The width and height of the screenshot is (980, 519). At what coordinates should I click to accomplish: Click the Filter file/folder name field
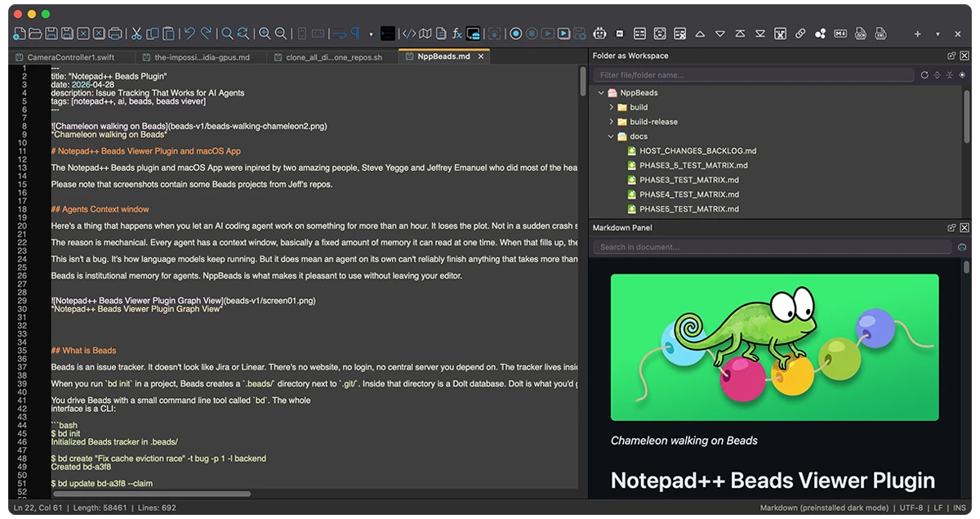point(754,74)
